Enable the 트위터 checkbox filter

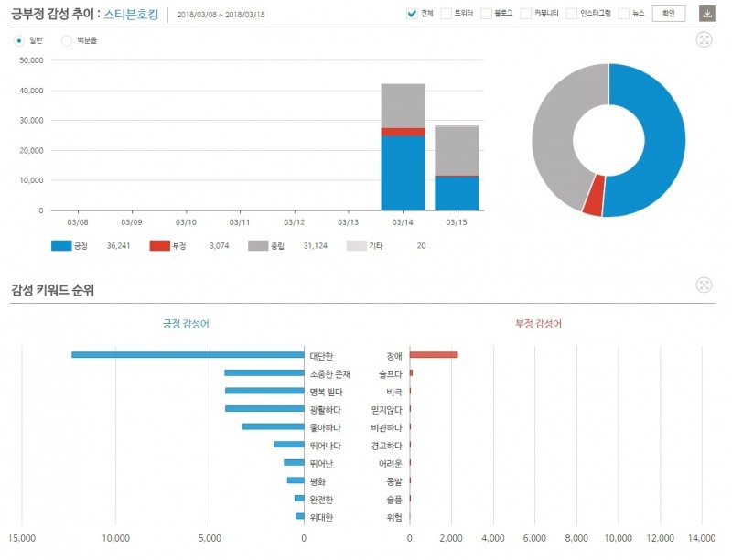[446, 14]
